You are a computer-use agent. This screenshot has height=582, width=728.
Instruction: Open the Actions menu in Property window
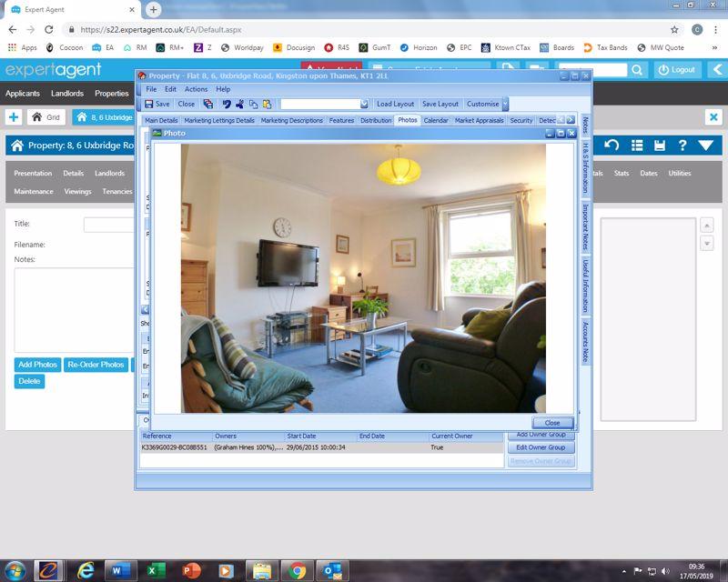click(196, 89)
